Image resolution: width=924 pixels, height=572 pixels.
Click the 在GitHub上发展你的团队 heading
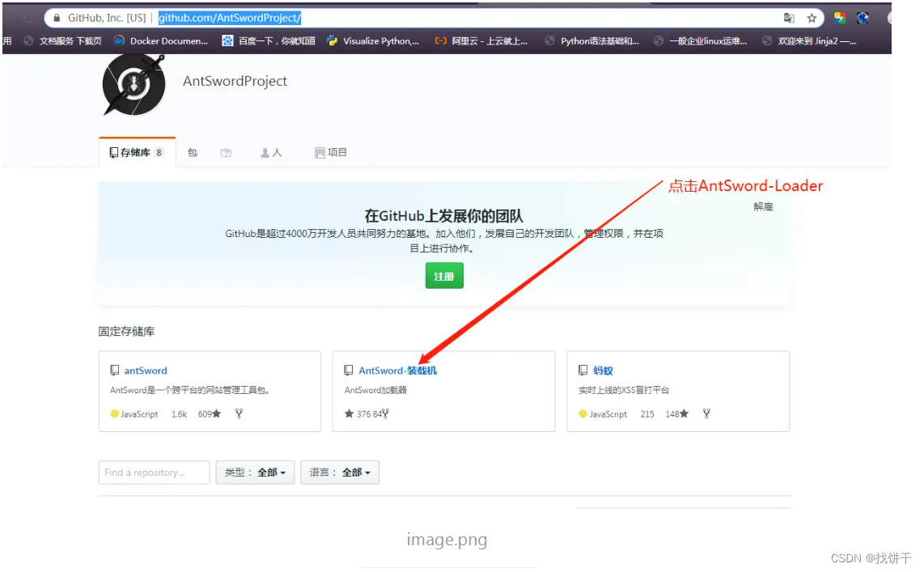point(443,215)
